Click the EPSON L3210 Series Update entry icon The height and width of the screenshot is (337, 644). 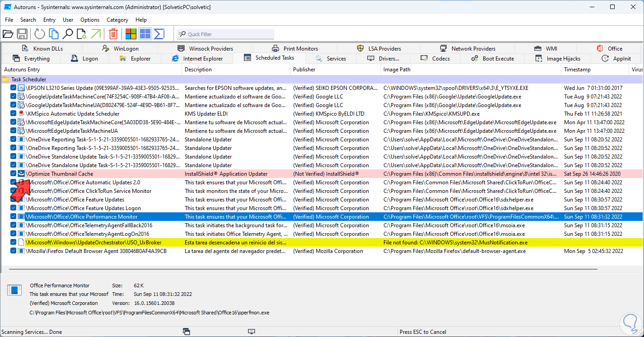(x=21, y=88)
